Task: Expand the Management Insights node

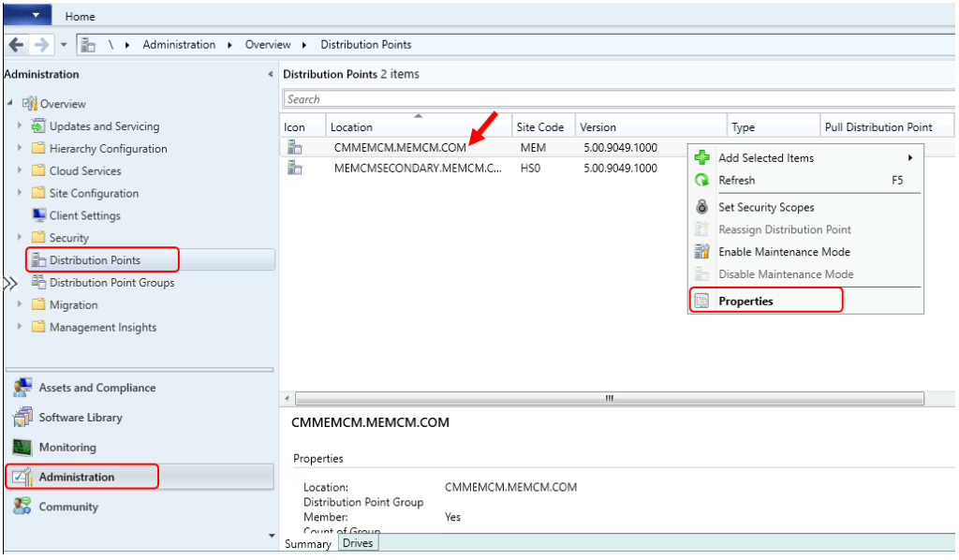Action: [19, 327]
